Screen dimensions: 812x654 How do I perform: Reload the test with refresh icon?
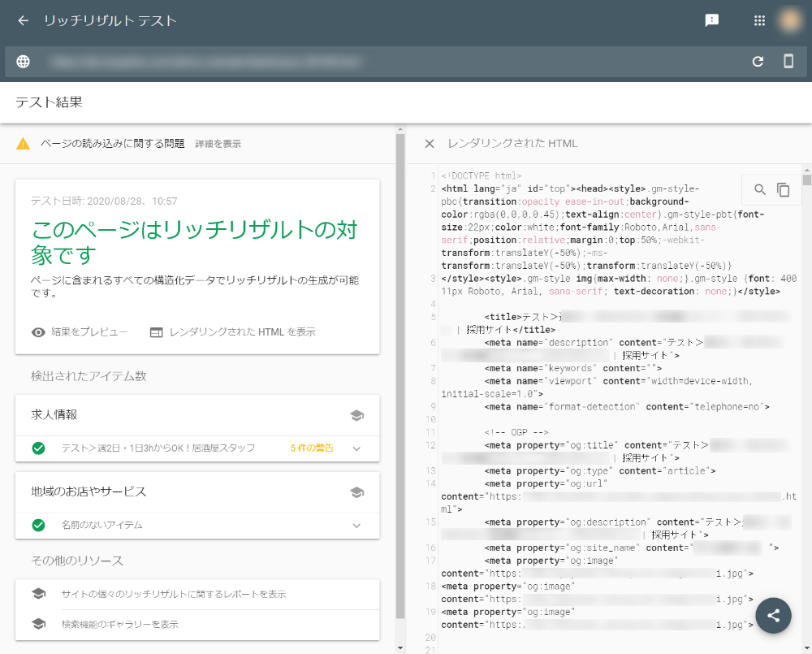(x=758, y=62)
